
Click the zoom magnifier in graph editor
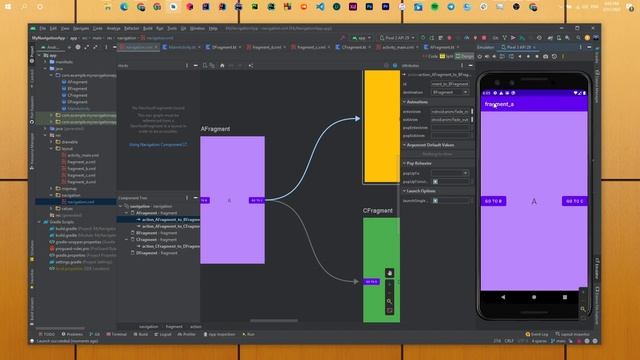[x=389, y=301]
